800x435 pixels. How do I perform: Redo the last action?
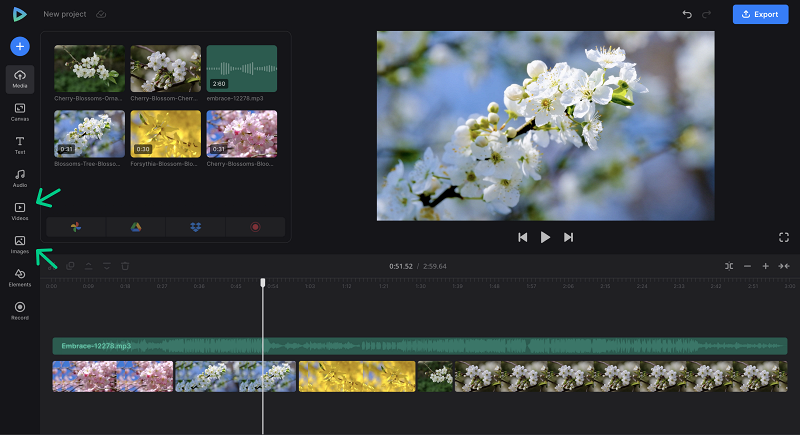coord(707,14)
